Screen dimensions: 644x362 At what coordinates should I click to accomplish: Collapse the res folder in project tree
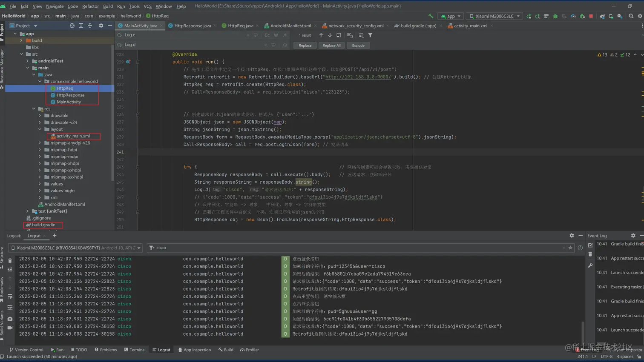coord(34,109)
